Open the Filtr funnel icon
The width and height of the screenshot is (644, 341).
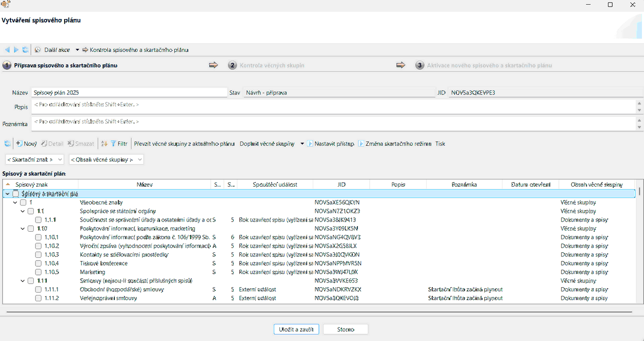pyautogui.click(x=113, y=144)
